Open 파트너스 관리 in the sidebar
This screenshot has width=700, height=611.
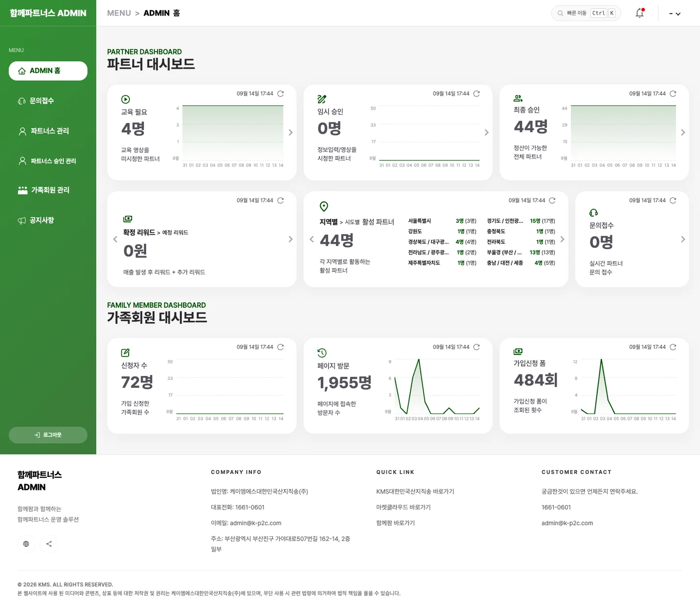tap(48, 131)
